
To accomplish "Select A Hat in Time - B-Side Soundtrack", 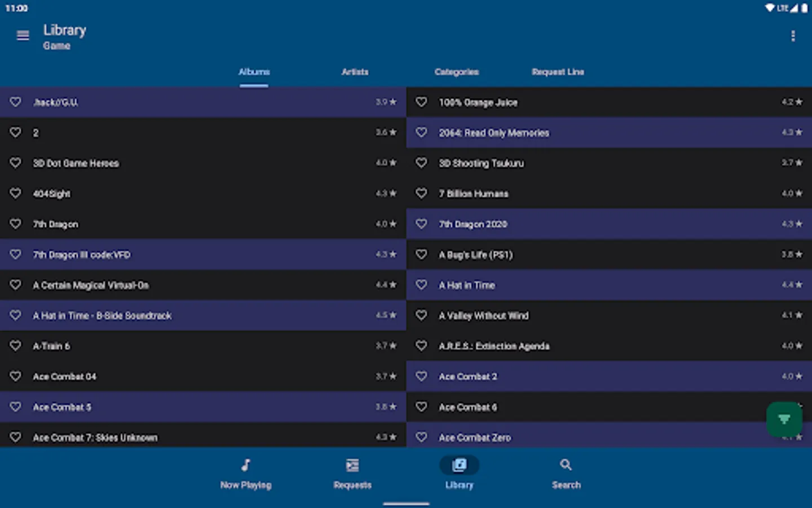I will pyautogui.click(x=102, y=316).
